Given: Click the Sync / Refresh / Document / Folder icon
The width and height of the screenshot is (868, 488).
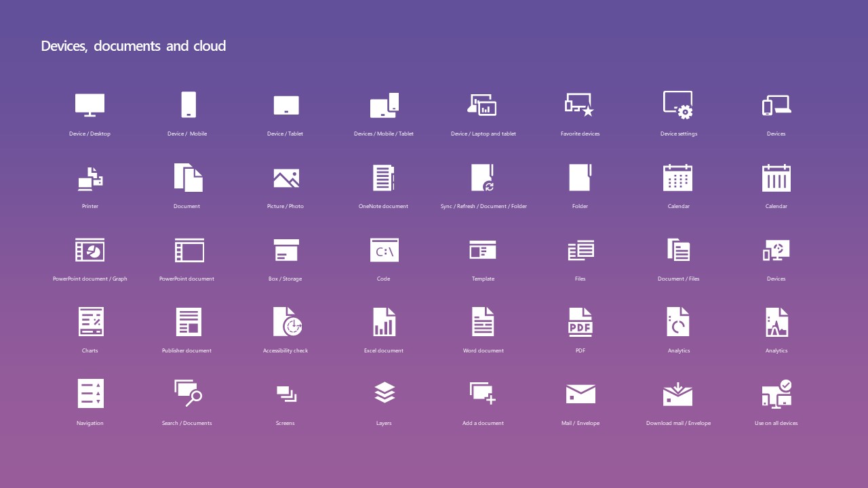Looking at the screenshot, I should 484,178.
